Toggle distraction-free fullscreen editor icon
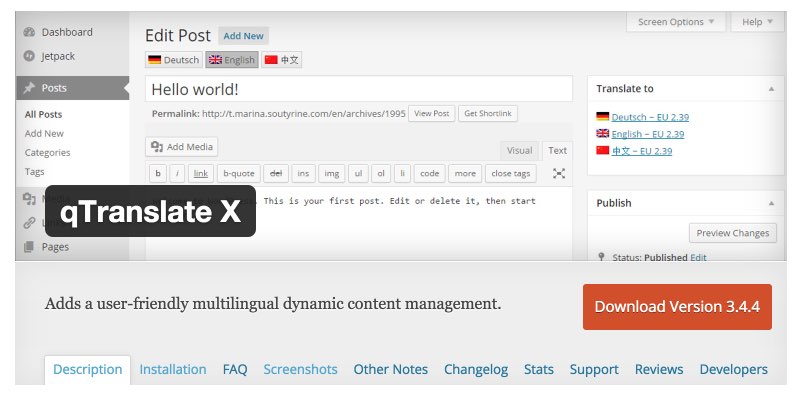799x397 pixels. [559, 173]
